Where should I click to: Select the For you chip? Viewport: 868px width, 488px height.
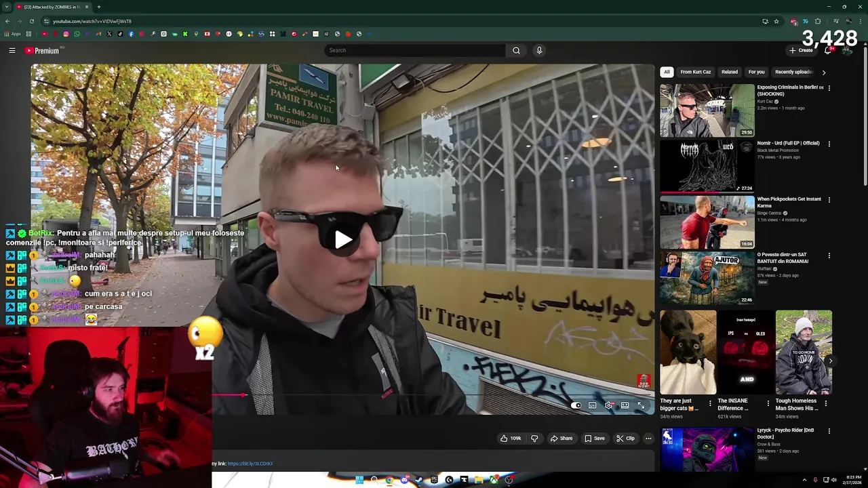756,72
